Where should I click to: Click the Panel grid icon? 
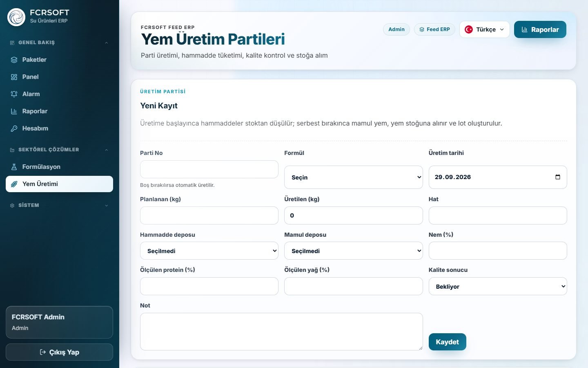click(14, 77)
